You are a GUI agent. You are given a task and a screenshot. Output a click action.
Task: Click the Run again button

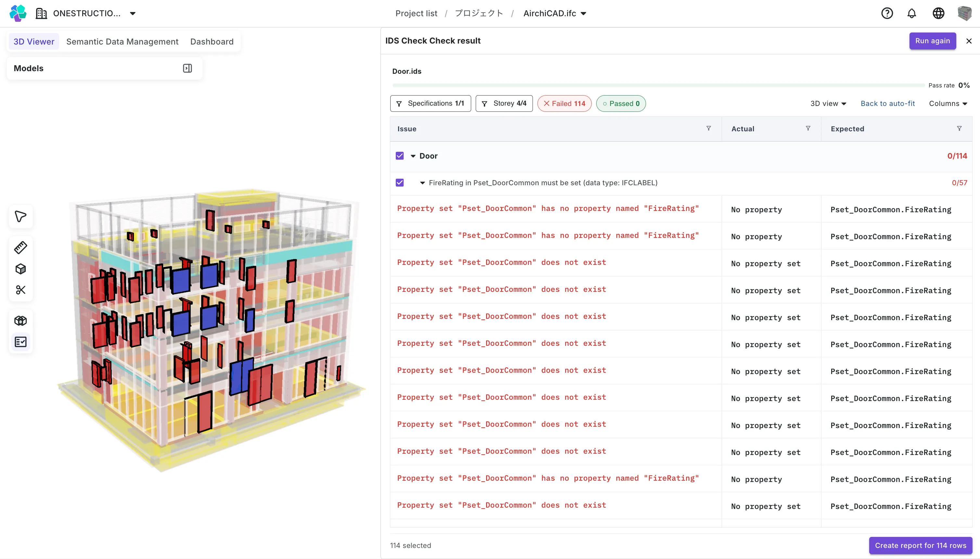(x=933, y=41)
